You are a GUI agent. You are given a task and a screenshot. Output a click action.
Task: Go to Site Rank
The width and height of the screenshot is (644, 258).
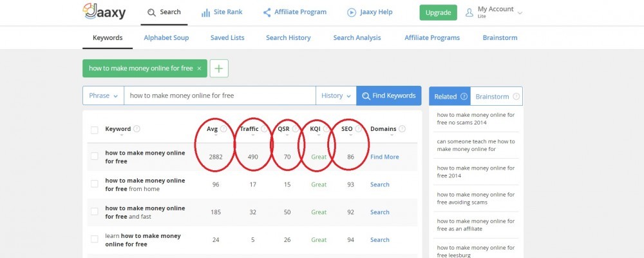click(222, 12)
